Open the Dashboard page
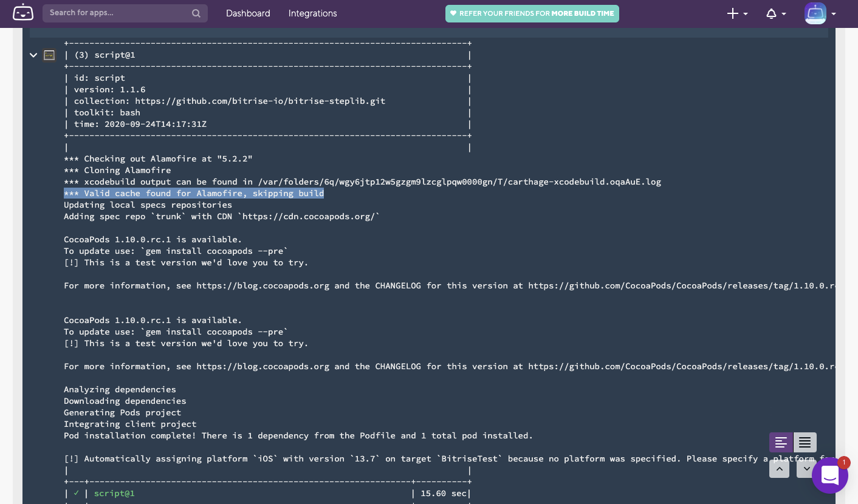858x504 pixels. coord(248,13)
